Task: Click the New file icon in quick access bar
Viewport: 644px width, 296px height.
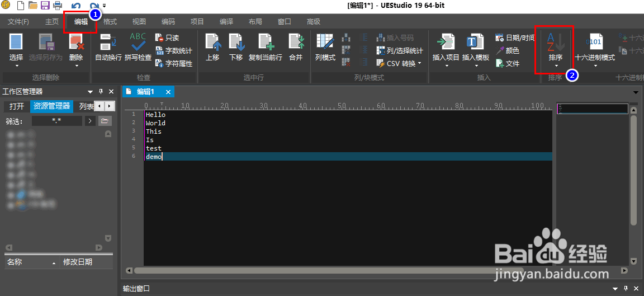Action: click(x=20, y=6)
